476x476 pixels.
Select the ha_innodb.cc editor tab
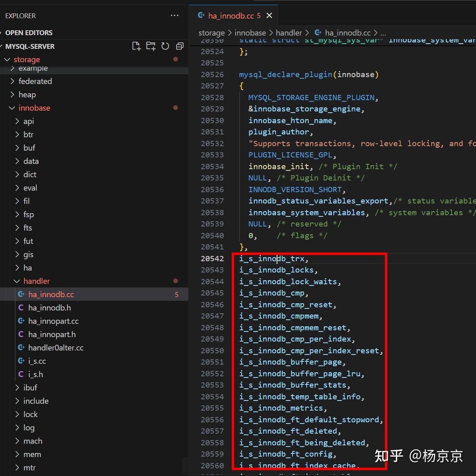[x=233, y=15]
